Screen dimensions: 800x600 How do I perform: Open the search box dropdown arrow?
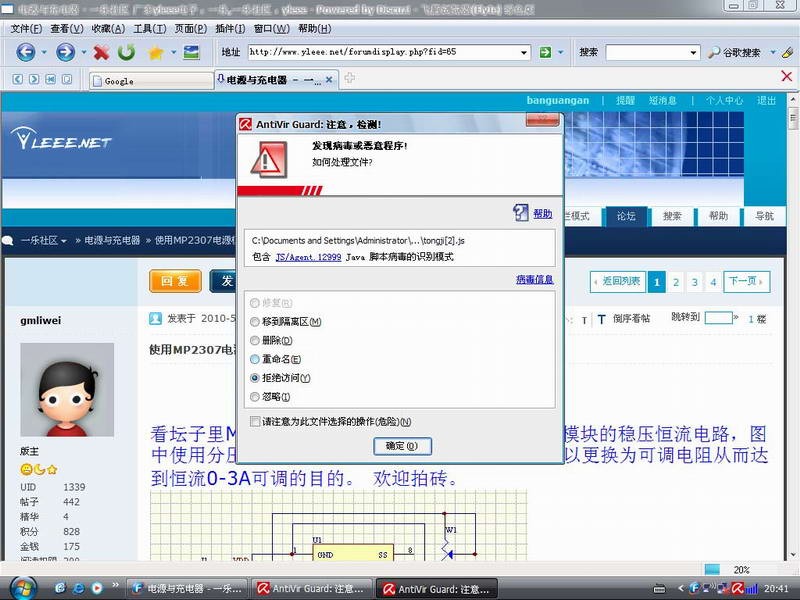coord(693,53)
